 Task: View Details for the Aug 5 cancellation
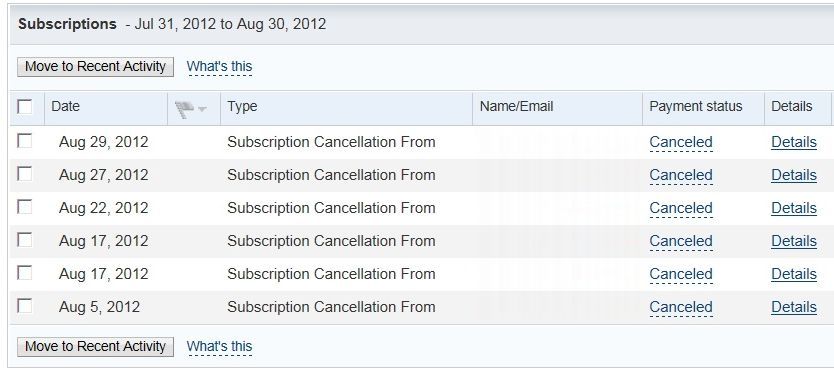coord(794,307)
